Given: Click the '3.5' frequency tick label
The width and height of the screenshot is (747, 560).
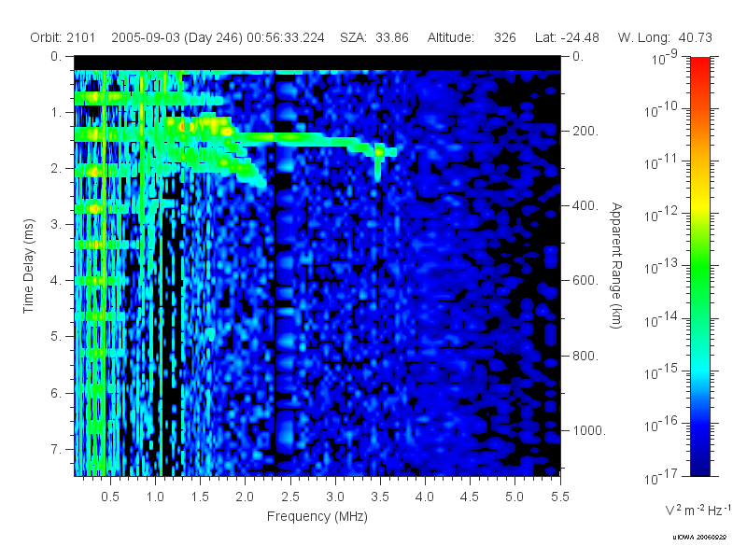Looking at the screenshot, I should [x=380, y=497].
